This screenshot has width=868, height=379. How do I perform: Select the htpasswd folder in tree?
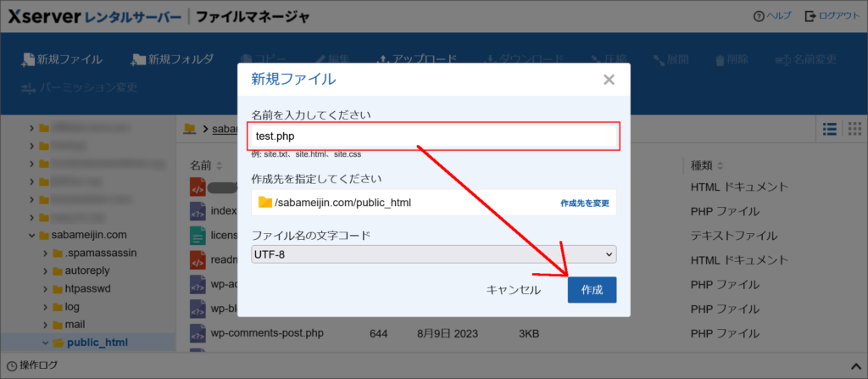87,288
